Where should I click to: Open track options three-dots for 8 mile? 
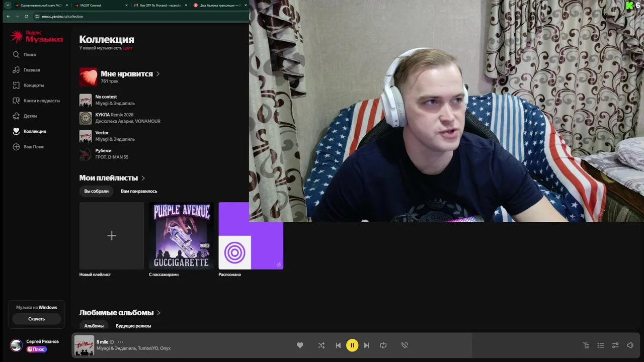[120, 342]
